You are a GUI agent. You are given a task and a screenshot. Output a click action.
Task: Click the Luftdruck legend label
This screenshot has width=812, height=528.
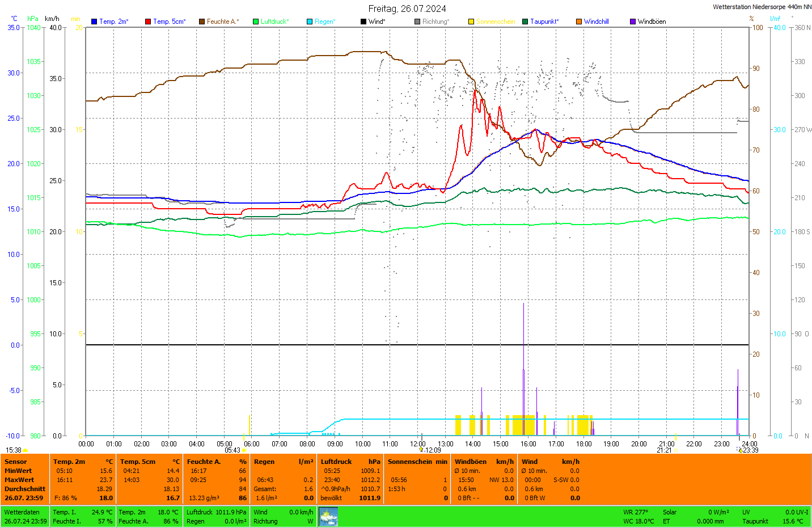click(x=275, y=22)
